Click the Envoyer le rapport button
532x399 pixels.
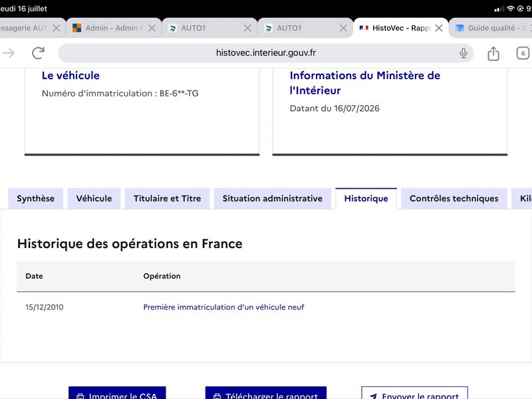pos(414,393)
